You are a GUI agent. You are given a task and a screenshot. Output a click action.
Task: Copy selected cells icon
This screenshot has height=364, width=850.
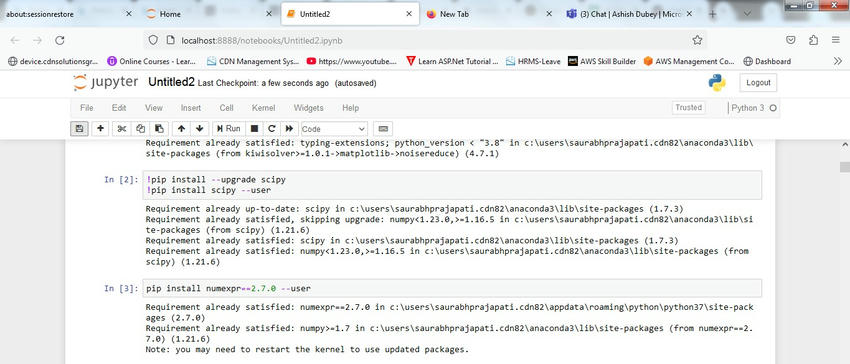point(140,129)
